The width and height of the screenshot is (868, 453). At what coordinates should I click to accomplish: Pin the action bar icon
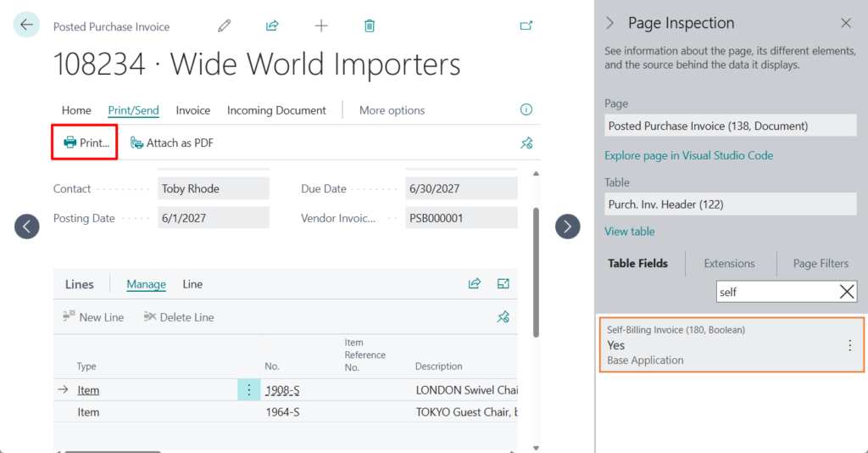click(526, 143)
